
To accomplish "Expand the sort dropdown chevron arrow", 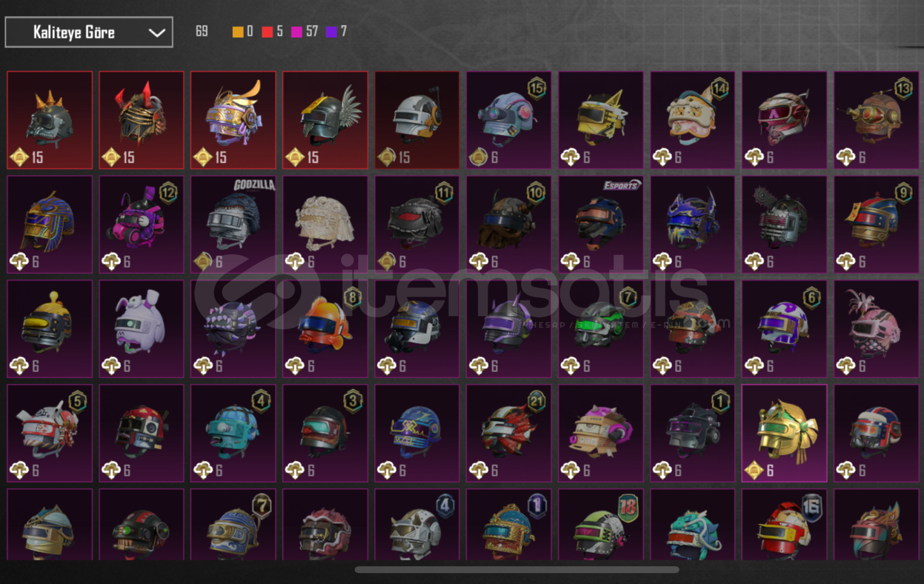I will [x=157, y=33].
